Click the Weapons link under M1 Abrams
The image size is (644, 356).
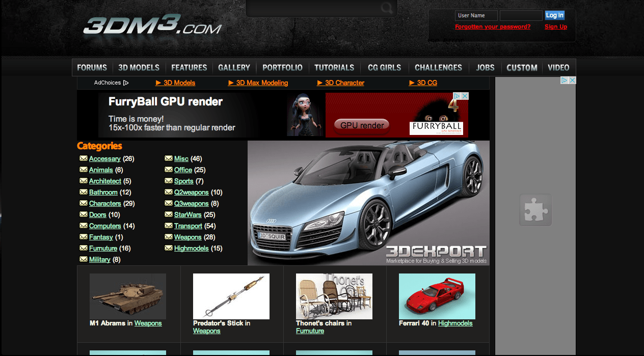[148, 323]
